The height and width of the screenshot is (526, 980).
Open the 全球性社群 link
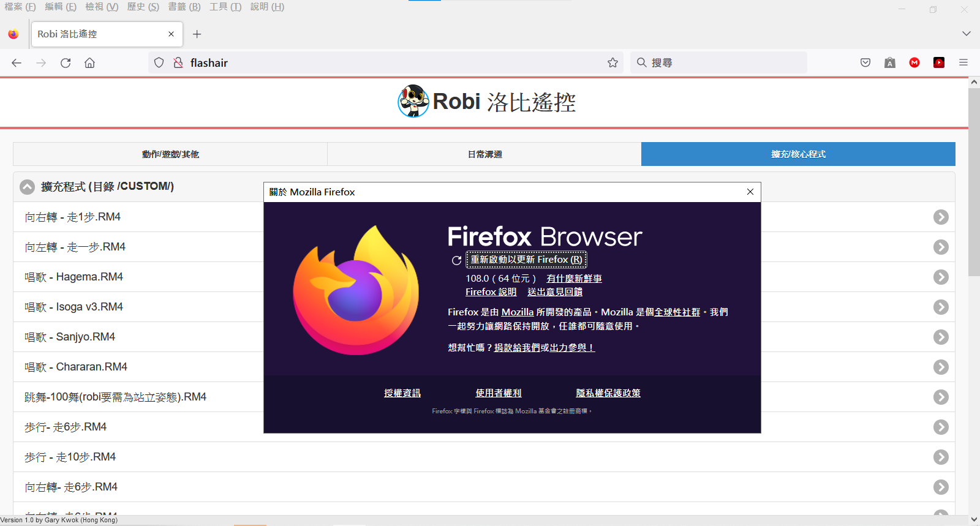(677, 312)
